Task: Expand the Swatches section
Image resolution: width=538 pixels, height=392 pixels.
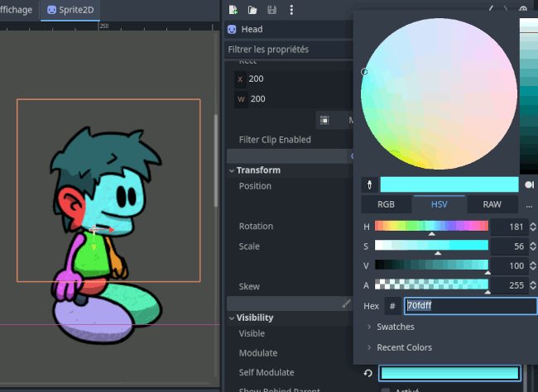Action: (x=391, y=327)
